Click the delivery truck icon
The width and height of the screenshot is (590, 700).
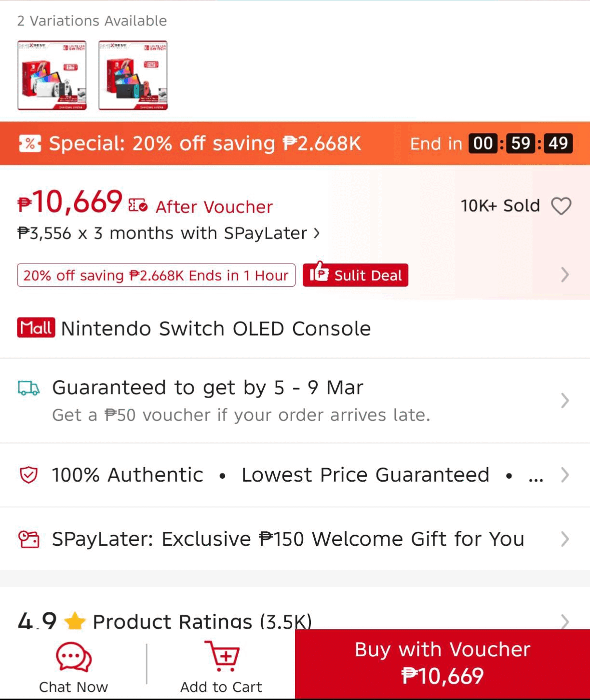tap(28, 388)
